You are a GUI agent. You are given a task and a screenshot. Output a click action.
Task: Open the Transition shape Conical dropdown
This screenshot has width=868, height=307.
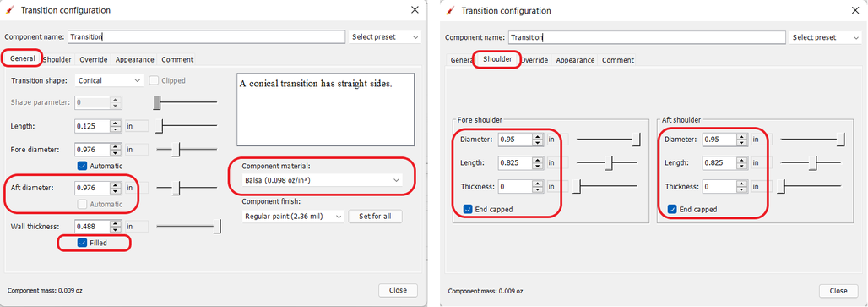pyautogui.click(x=109, y=80)
